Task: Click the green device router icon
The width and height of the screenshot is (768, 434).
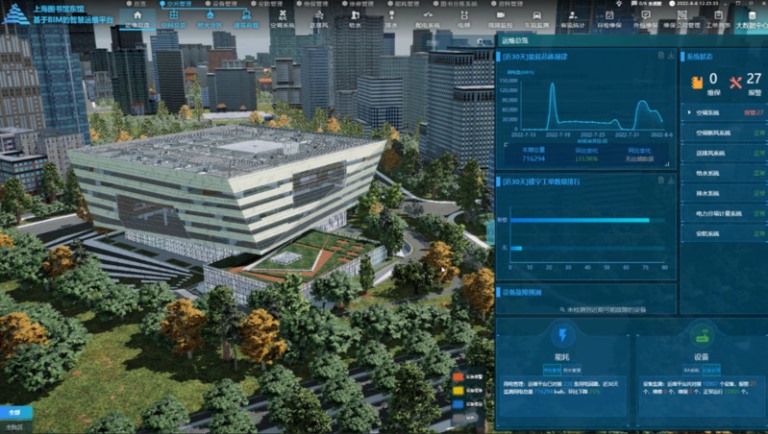Action: point(701,337)
